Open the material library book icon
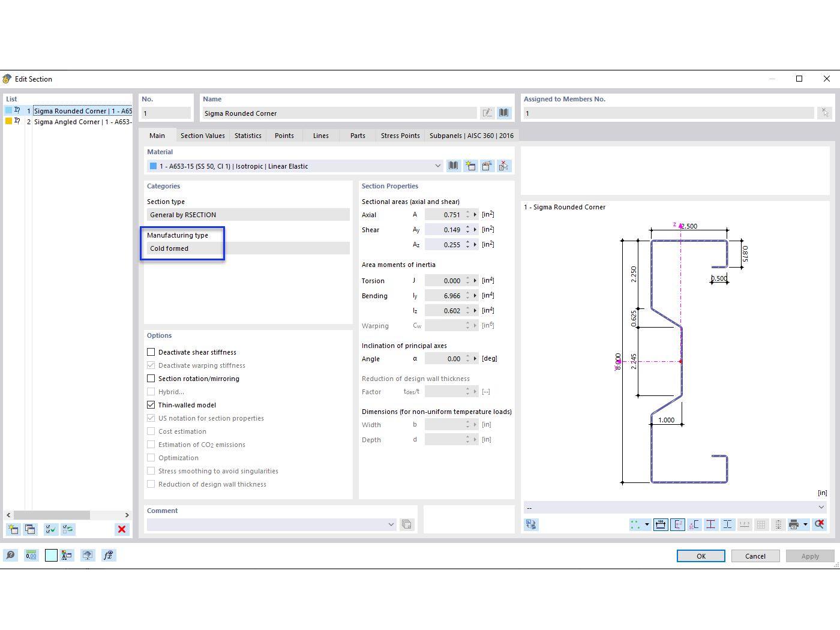 click(x=453, y=166)
